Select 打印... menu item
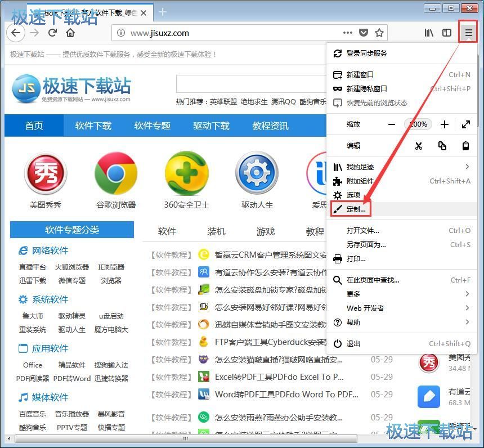This screenshot has height=448, width=484. [402, 259]
